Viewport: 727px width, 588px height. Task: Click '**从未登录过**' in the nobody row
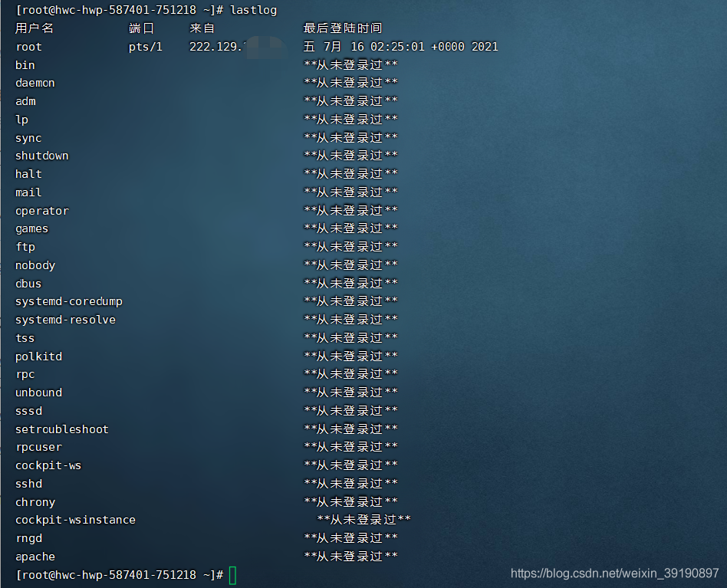(x=351, y=265)
